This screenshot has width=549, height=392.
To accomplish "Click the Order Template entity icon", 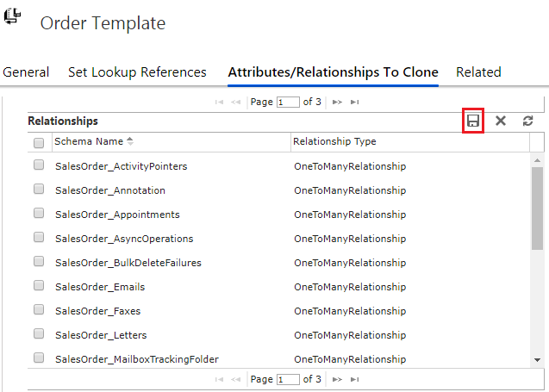I will click(12, 16).
